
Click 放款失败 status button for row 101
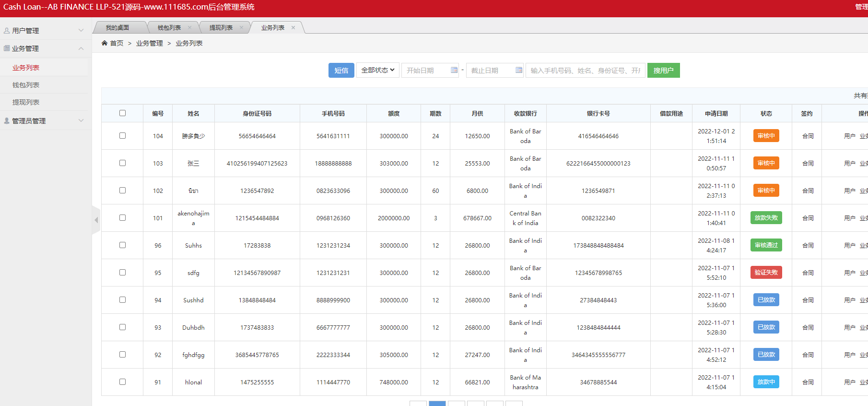766,218
